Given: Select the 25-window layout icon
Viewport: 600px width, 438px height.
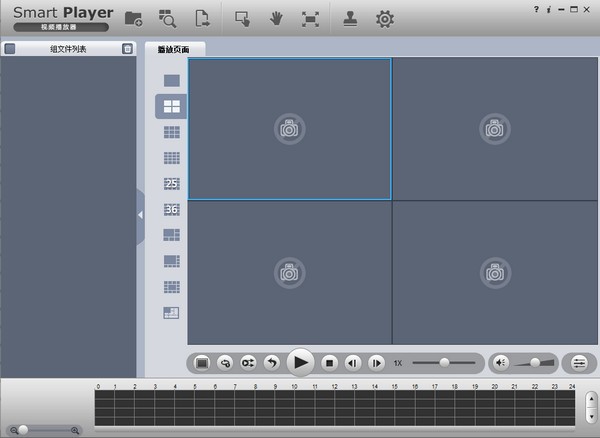Looking at the screenshot, I should (x=171, y=184).
